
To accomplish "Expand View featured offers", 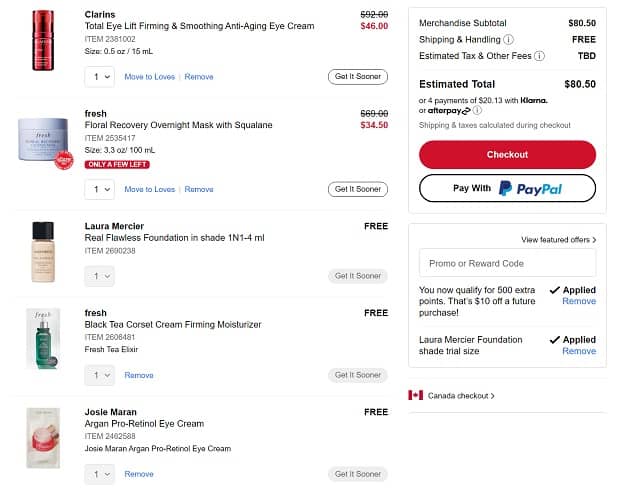I will click(x=558, y=240).
